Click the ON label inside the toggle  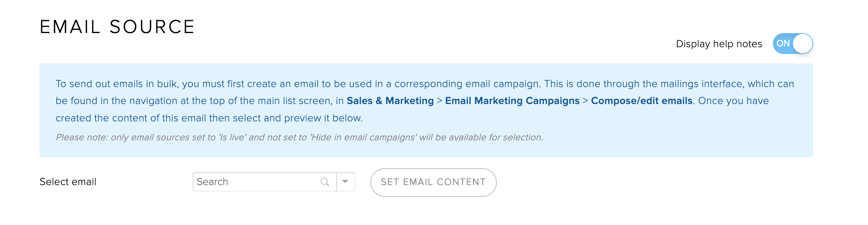pos(783,44)
